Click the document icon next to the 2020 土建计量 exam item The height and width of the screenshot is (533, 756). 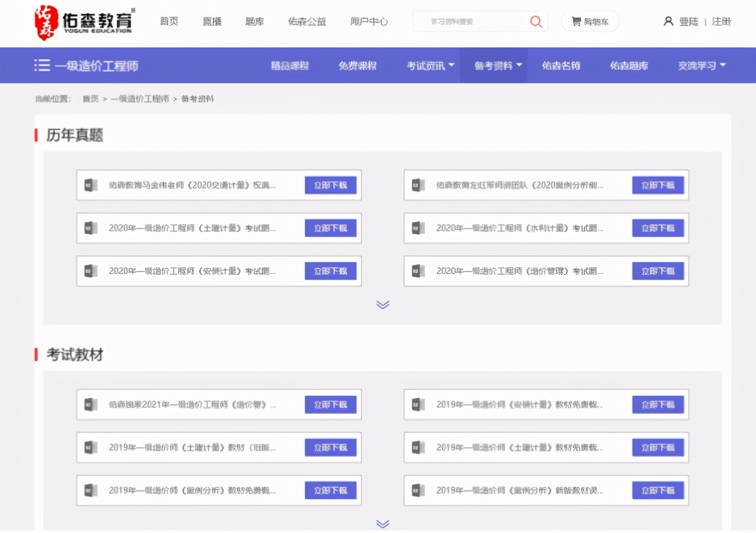(92, 228)
